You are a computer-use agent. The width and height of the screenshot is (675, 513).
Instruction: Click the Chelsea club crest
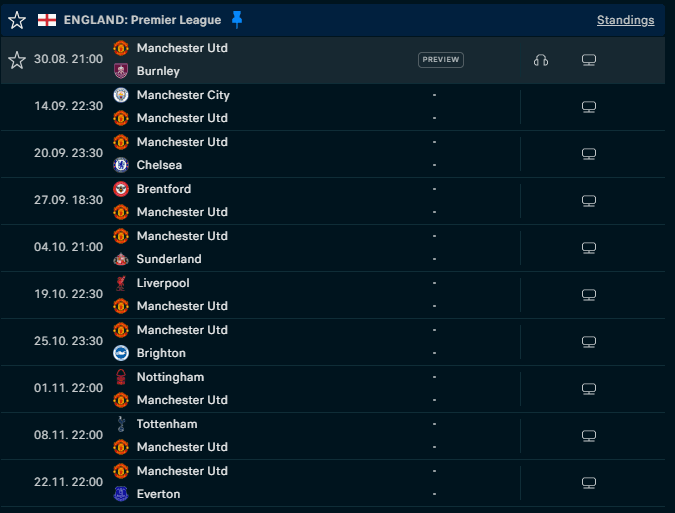pyautogui.click(x=121, y=165)
